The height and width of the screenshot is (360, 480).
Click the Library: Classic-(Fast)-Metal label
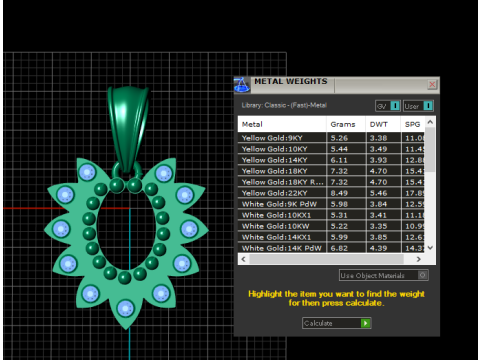coord(284,105)
